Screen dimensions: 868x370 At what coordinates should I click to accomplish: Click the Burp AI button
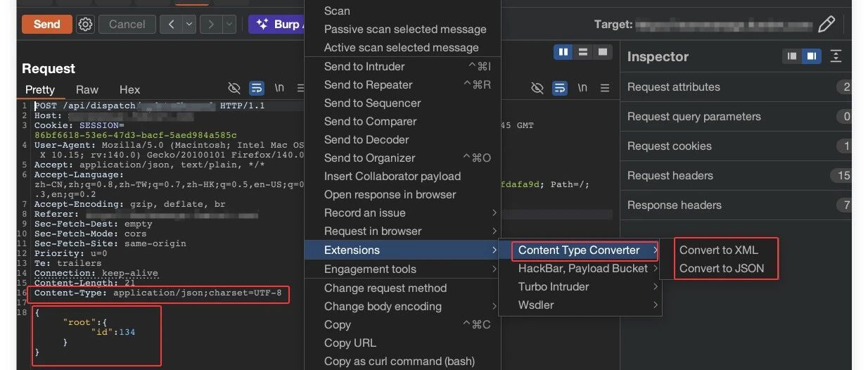pyautogui.click(x=276, y=24)
